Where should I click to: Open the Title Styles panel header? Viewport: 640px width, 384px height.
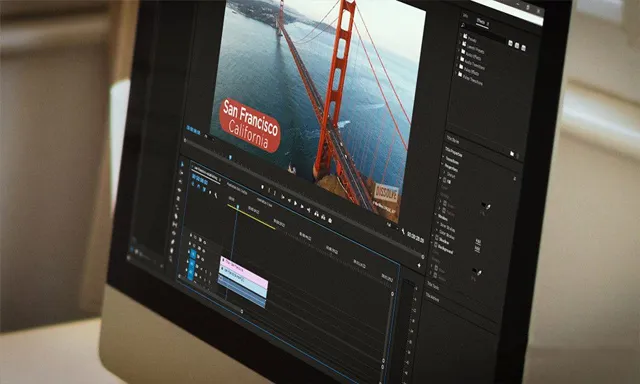[453, 139]
